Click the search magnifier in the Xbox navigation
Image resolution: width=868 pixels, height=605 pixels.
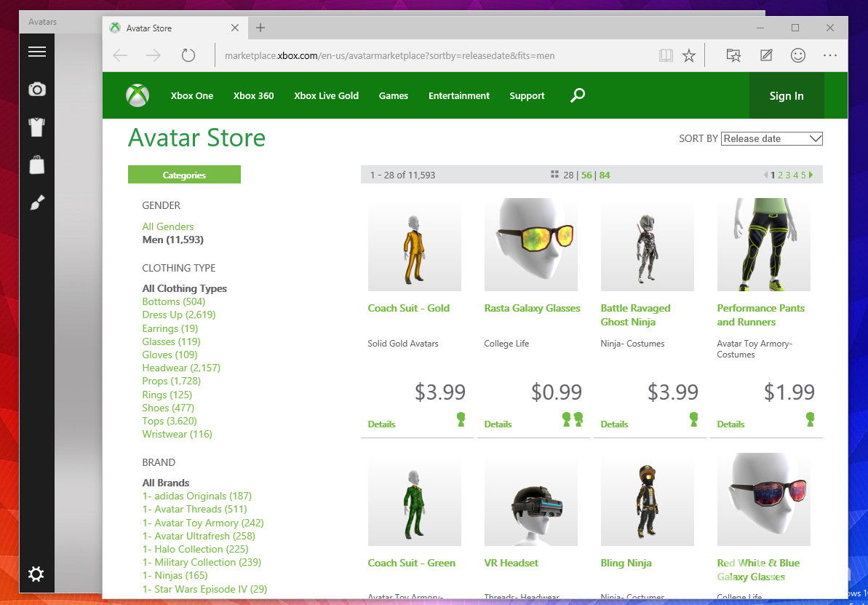pyautogui.click(x=578, y=95)
